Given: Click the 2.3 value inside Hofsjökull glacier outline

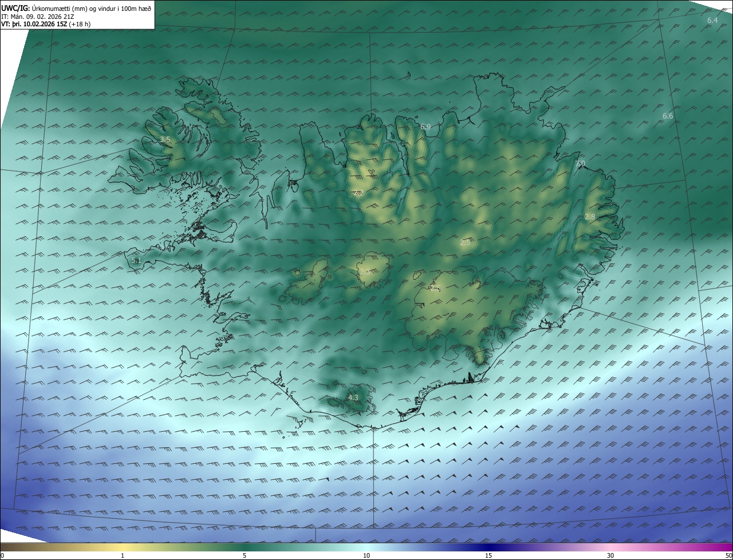Looking at the screenshot, I should pyautogui.click(x=364, y=273).
